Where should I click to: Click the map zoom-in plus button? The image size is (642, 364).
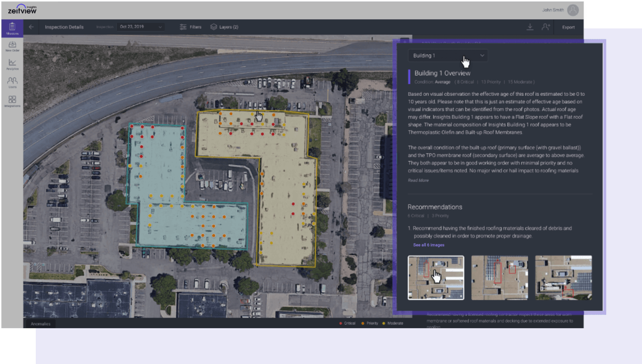[x=404, y=41]
